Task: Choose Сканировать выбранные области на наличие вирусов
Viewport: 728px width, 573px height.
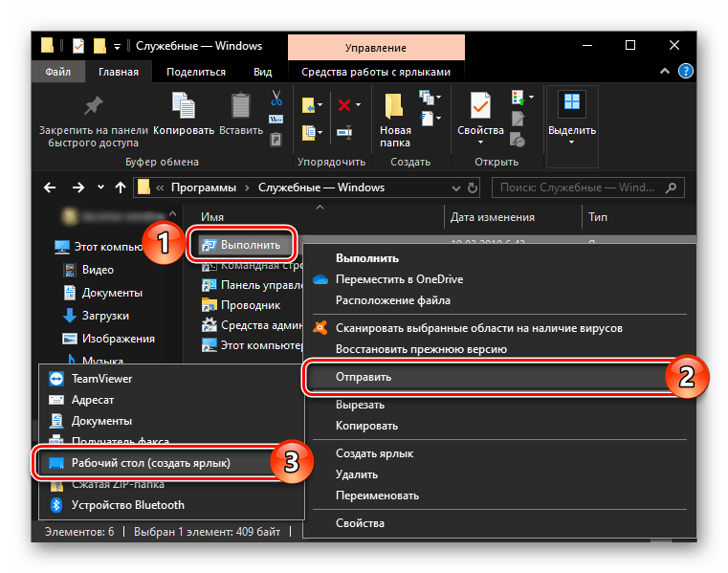Action: [x=478, y=328]
